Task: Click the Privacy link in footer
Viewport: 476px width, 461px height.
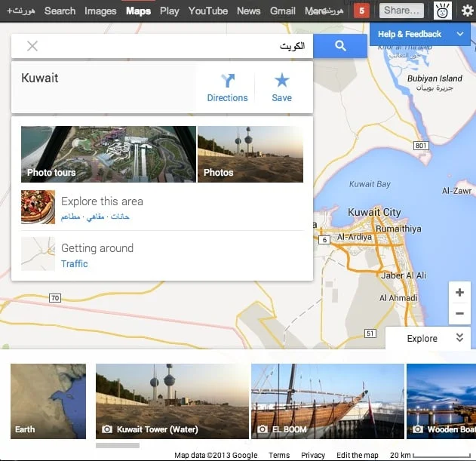Action: pos(313,455)
